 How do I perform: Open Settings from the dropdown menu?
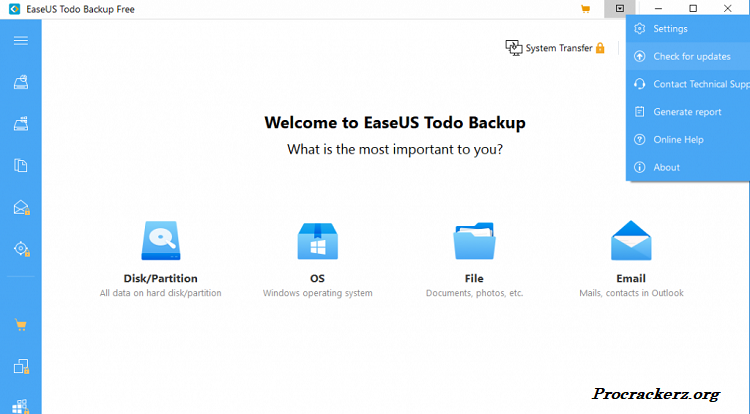(x=670, y=29)
